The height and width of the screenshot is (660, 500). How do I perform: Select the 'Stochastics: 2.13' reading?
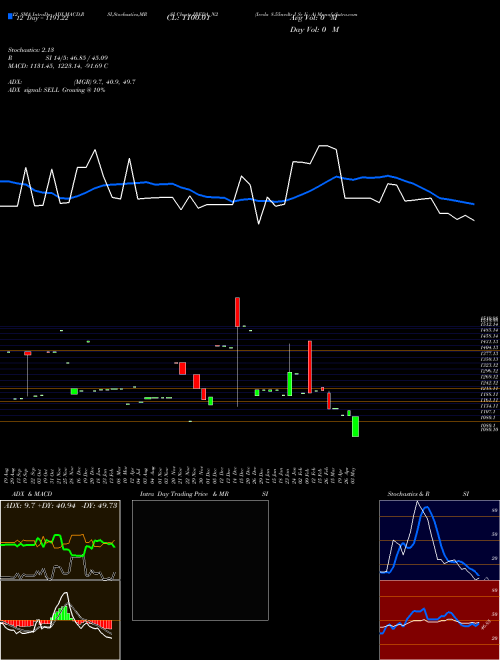coord(31,50)
